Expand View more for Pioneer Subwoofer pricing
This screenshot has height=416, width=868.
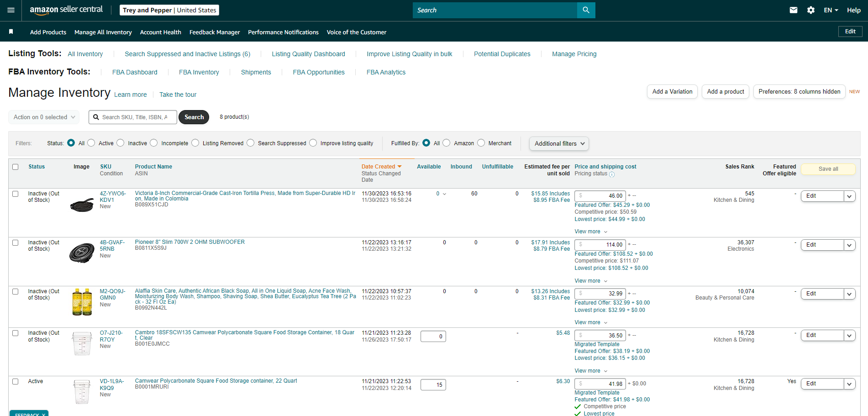click(x=591, y=281)
